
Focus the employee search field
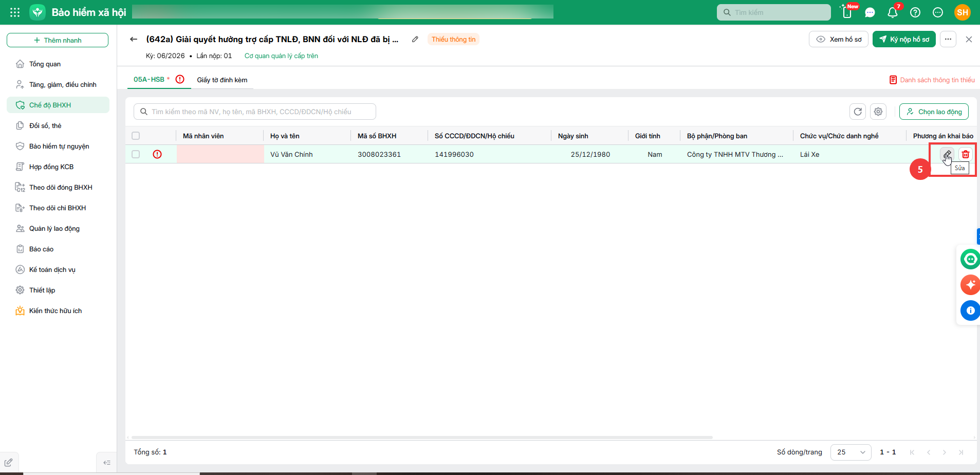(x=255, y=112)
